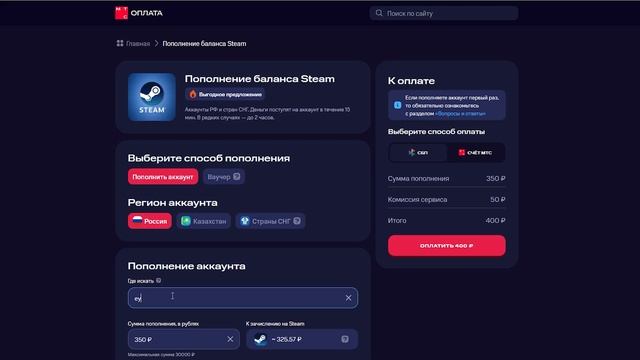
Task: Click the Максимальная сумма hint text
Action: pyautogui.click(x=161, y=355)
